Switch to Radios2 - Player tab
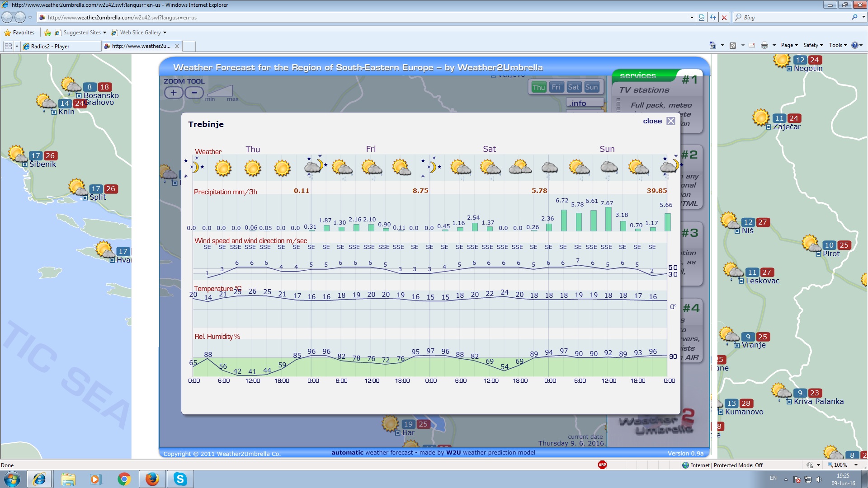The image size is (868, 488). [x=61, y=46]
